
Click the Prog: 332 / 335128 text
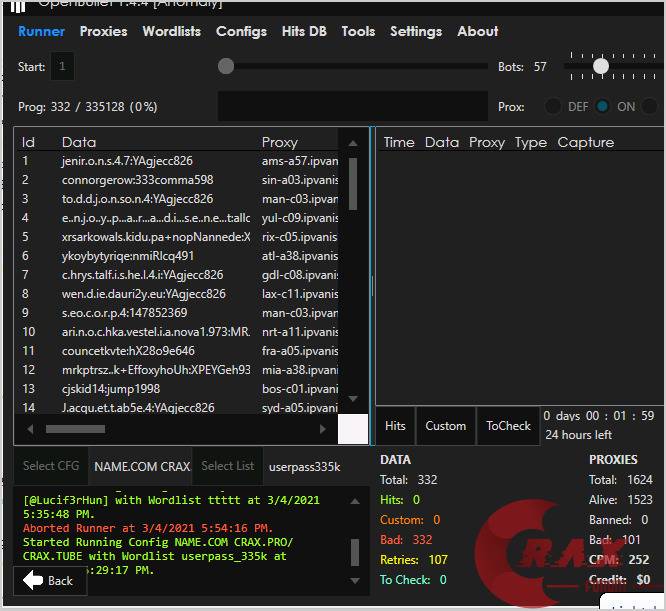[x=87, y=107]
